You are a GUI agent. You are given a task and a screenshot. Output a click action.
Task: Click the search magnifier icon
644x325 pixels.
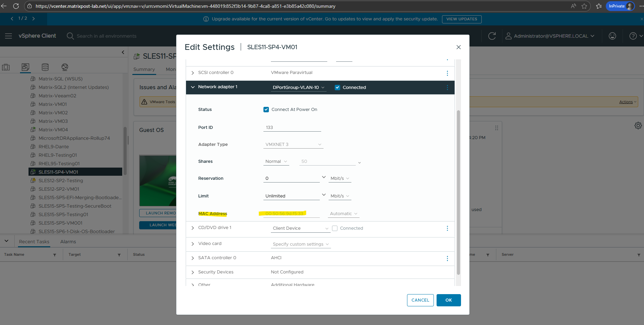[x=70, y=36]
